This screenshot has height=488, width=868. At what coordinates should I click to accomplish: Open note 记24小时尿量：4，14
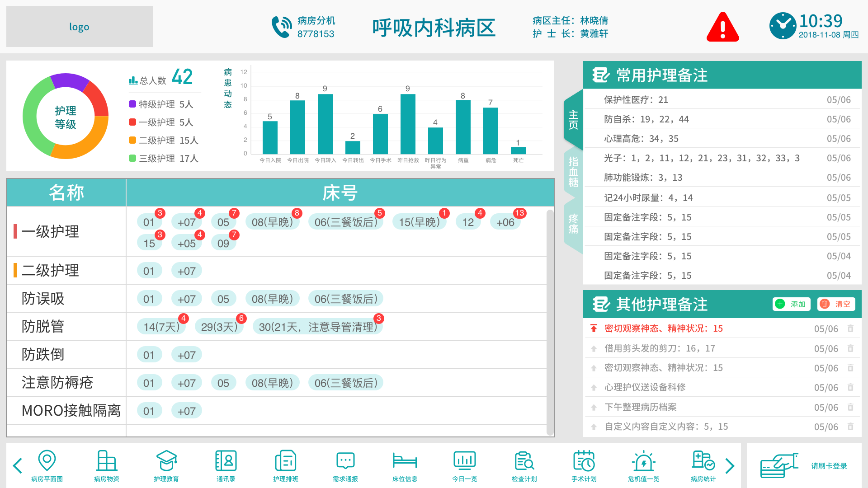click(723, 197)
